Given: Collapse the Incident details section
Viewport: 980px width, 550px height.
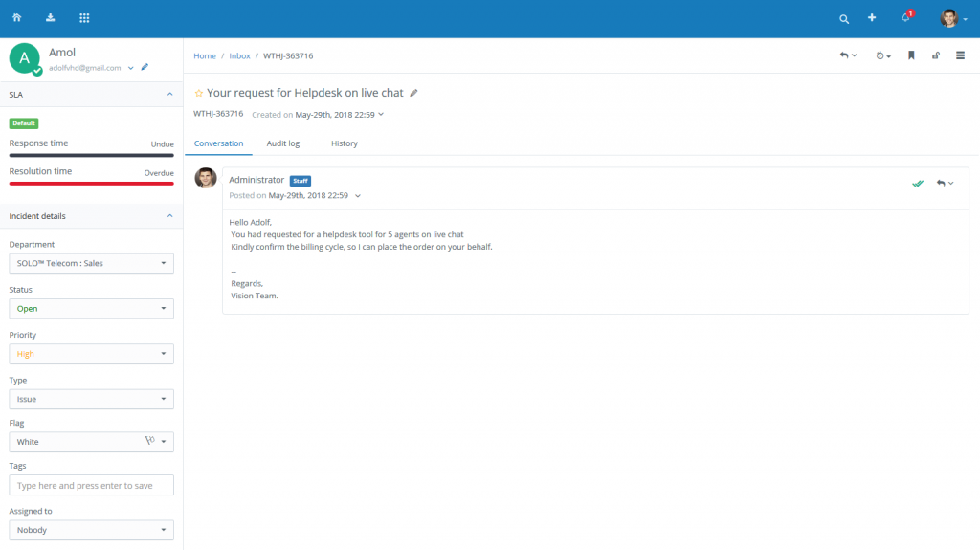Looking at the screenshot, I should tap(170, 216).
